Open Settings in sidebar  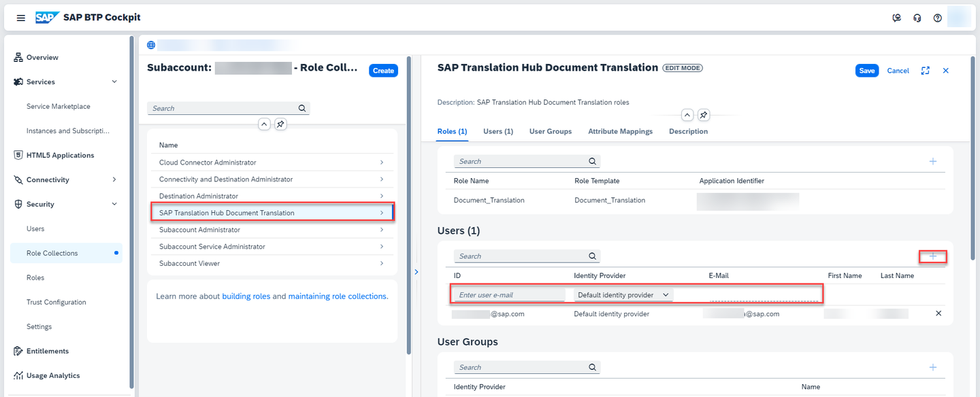pyautogui.click(x=39, y=326)
